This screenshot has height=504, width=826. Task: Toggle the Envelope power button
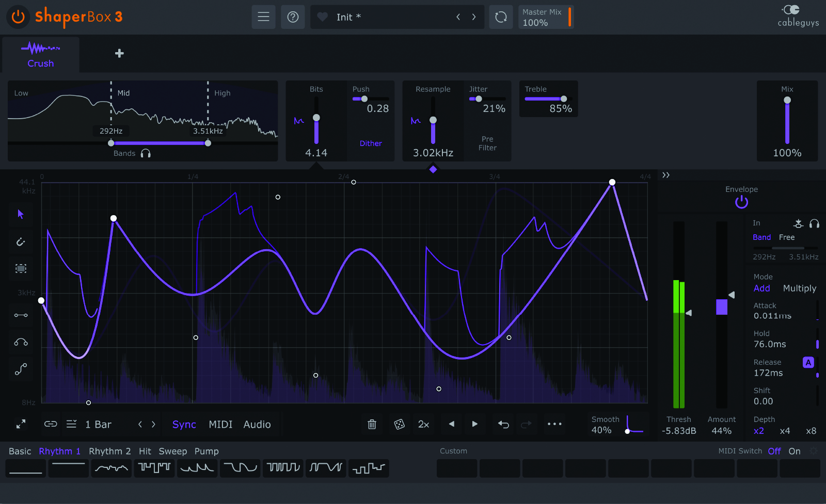(x=741, y=202)
